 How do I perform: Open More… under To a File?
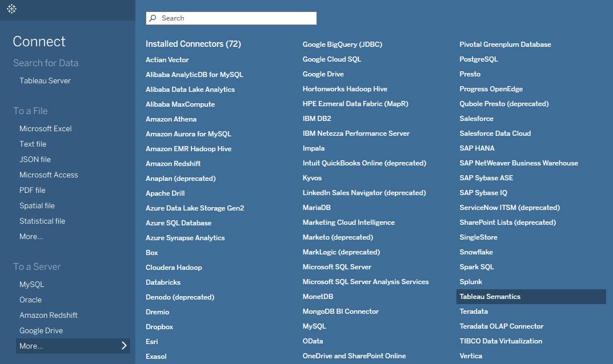(31, 236)
